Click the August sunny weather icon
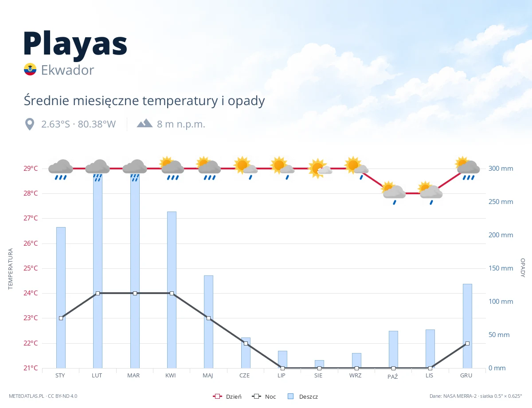This screenshot has height=408, width=532. (320, 169)
